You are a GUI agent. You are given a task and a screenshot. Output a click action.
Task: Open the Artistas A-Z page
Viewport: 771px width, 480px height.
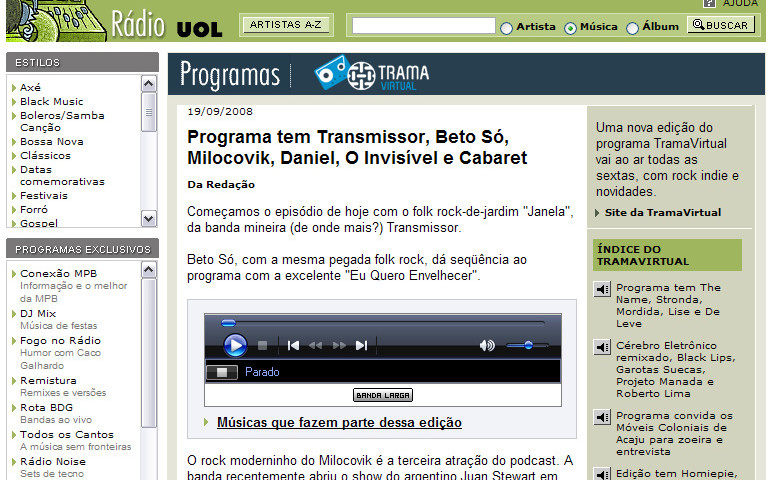point(286,25)
